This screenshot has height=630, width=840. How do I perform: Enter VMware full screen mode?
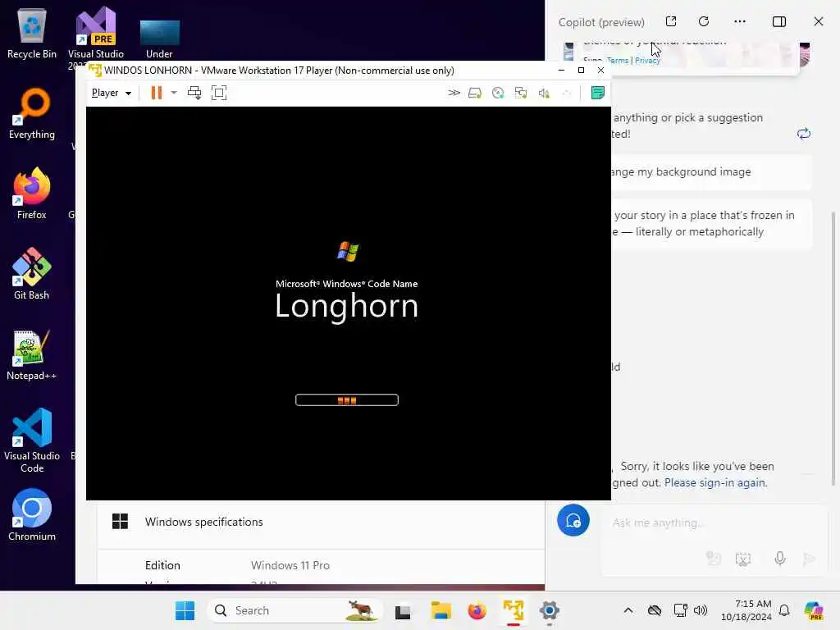coord(218,93)
